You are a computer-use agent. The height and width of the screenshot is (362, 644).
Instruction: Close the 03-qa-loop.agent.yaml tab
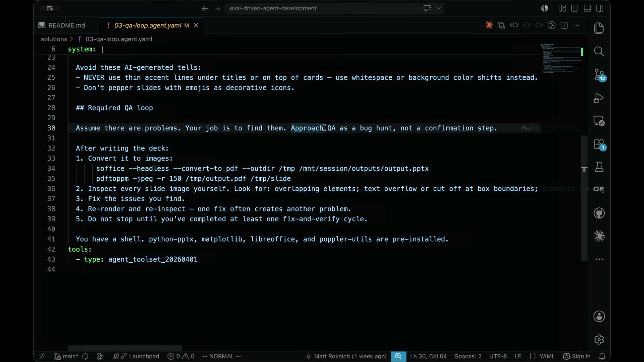pyautogui.click(x=196, y=25)
